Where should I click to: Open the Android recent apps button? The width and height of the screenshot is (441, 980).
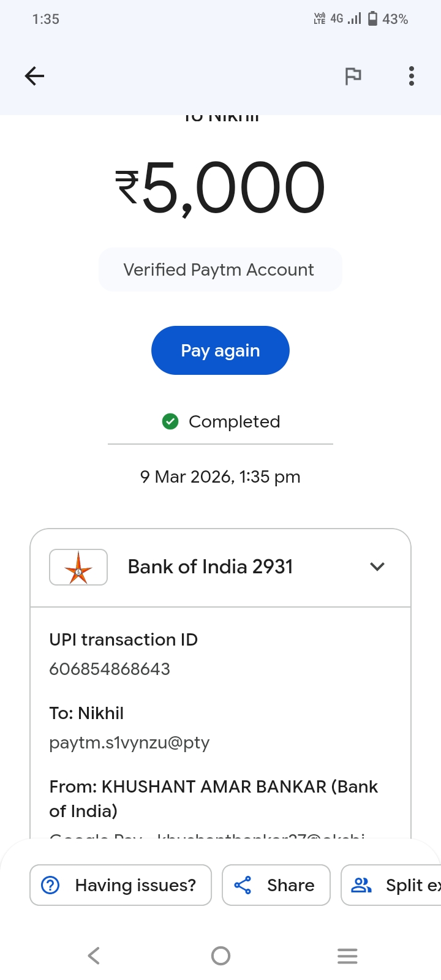click(347, 956)
